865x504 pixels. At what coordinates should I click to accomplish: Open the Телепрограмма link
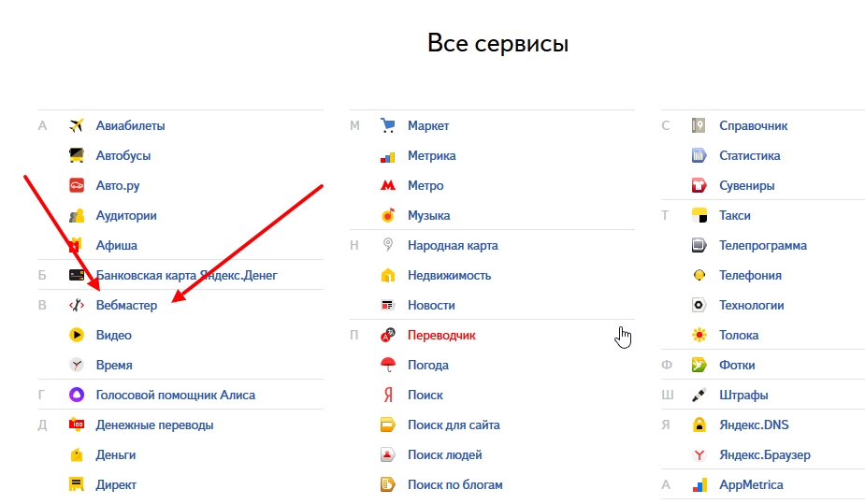[x=763, y=245]
